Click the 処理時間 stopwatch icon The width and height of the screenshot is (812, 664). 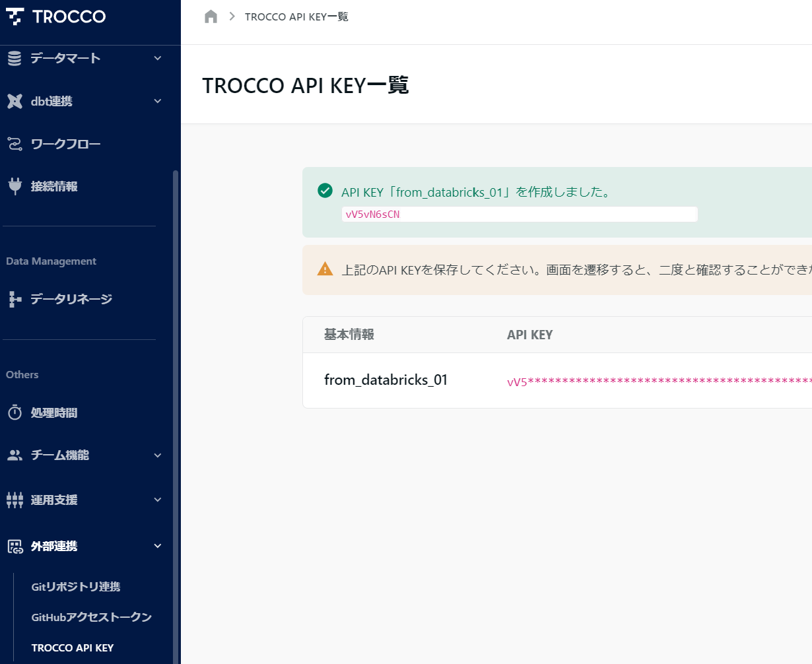[x=15, y=413]
